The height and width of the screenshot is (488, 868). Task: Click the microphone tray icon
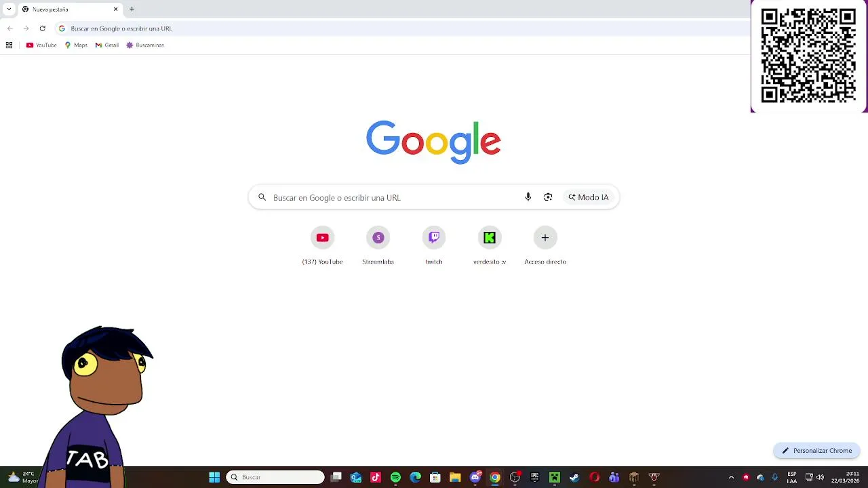[774, 477]
